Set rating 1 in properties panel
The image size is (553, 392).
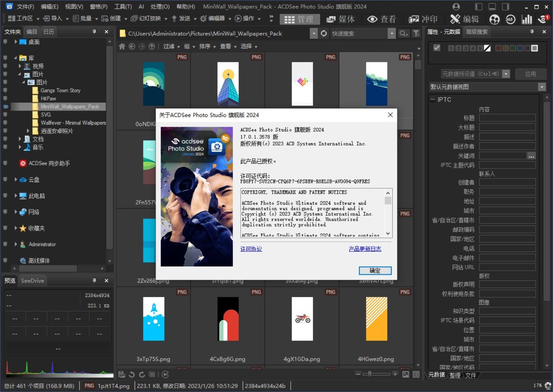click(x=451, y=48)
